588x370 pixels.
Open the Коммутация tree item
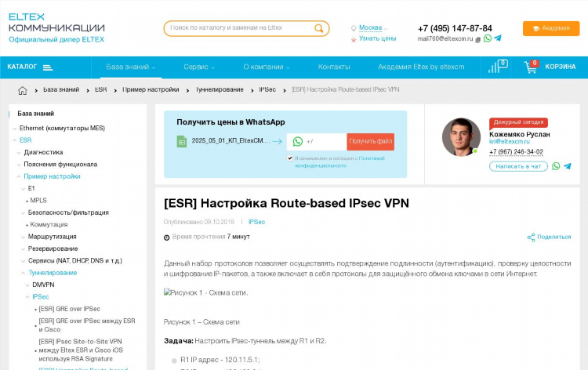pyautogui.click(x=49, y=224)
